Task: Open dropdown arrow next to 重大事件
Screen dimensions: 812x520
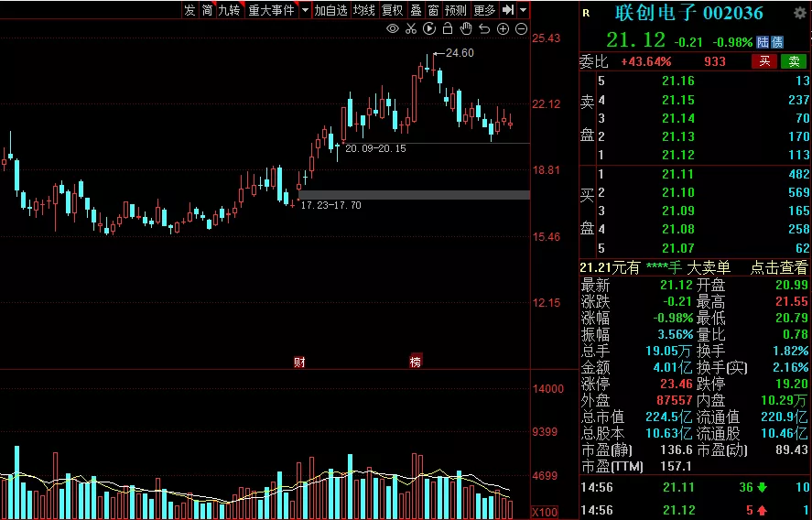Action: (x=305, y=10)
